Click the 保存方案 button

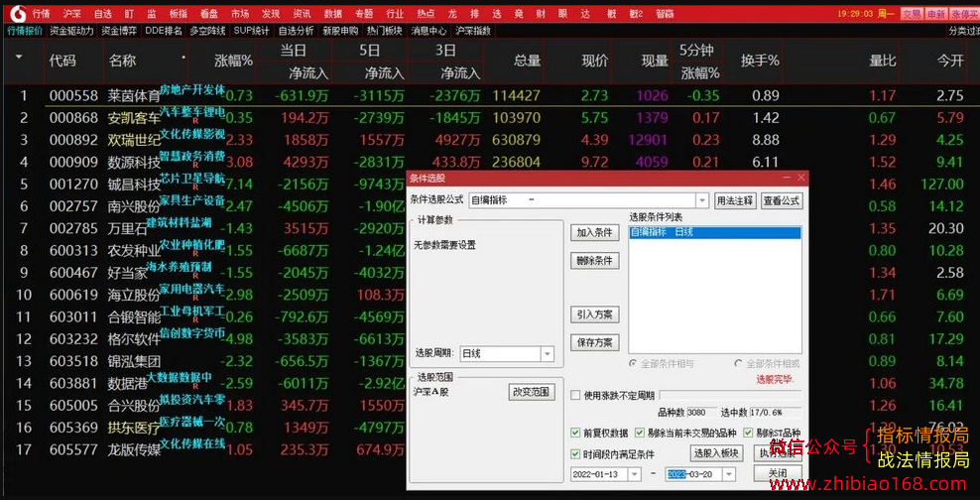click(x=594, y=342)
